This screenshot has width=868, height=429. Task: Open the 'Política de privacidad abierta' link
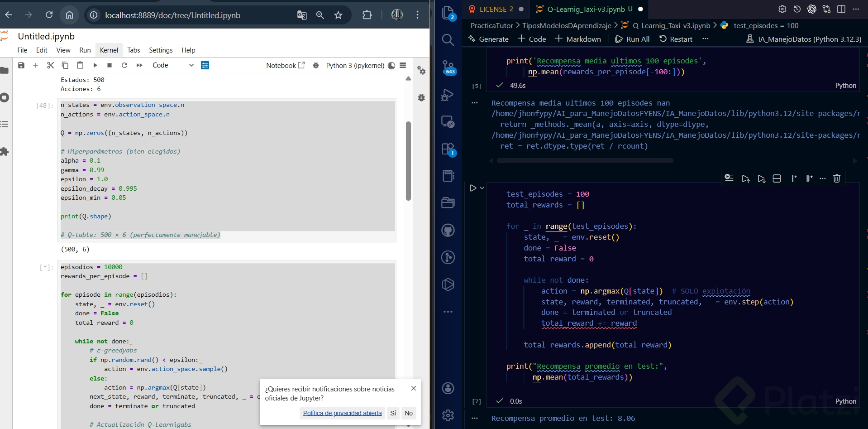(x=342, y=413)
